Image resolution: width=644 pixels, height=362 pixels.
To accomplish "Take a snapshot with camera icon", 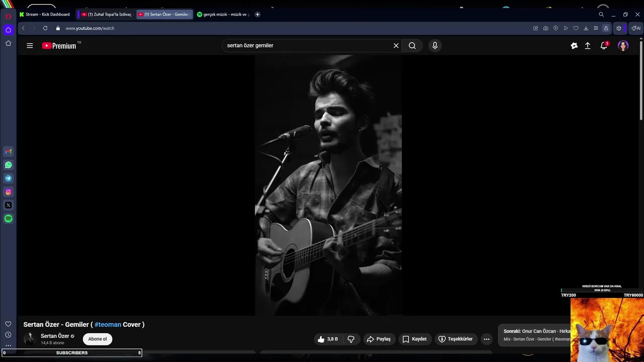I will [546, 29].
